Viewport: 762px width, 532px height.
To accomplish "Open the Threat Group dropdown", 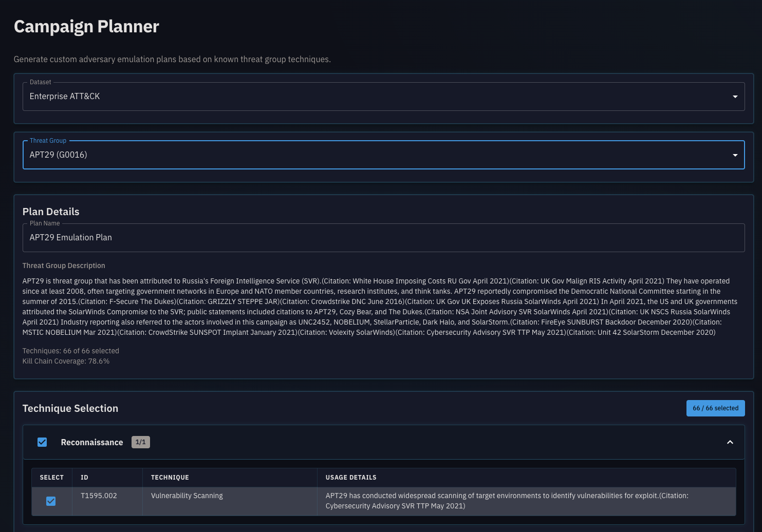I will [383, 155].
